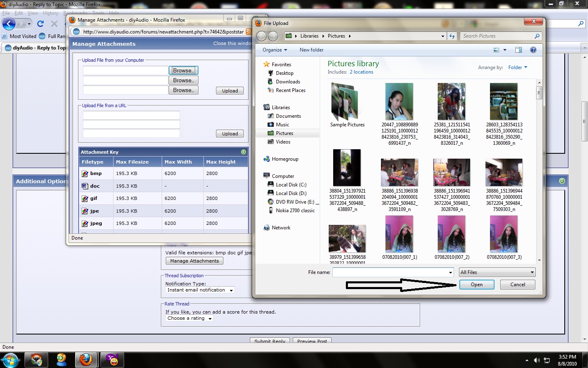Click the Forward arrow in File Upload
588x368 pixels.
pos(273,36)
